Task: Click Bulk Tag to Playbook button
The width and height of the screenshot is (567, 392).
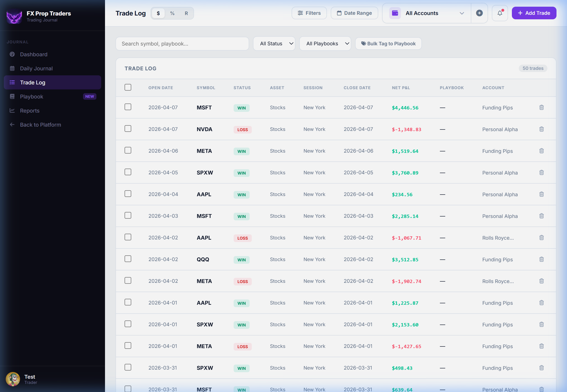Action: pos(388,43)
